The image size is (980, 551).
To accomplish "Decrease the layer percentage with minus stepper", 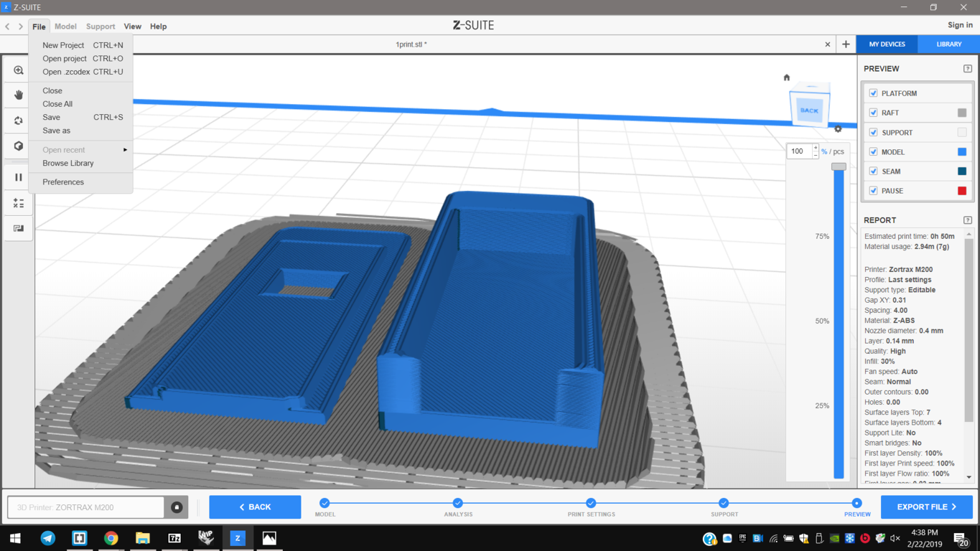I will (816, 154).
